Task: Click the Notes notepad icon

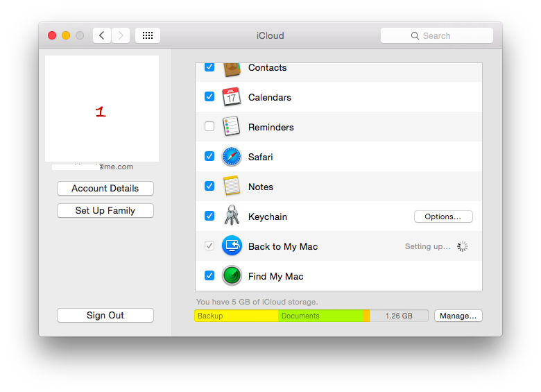Action: 232,186
